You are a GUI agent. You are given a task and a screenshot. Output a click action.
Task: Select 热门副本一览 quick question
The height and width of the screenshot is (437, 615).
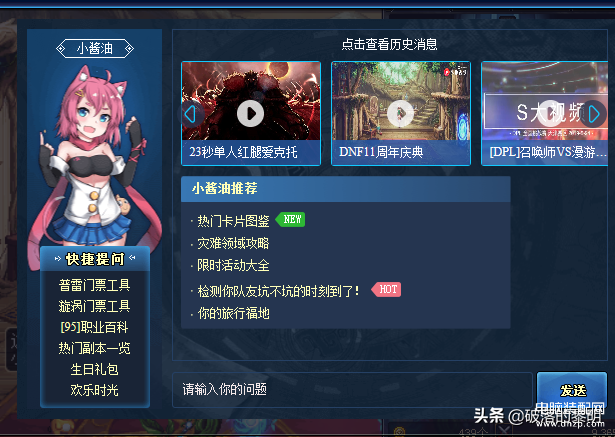coord(95,348)
